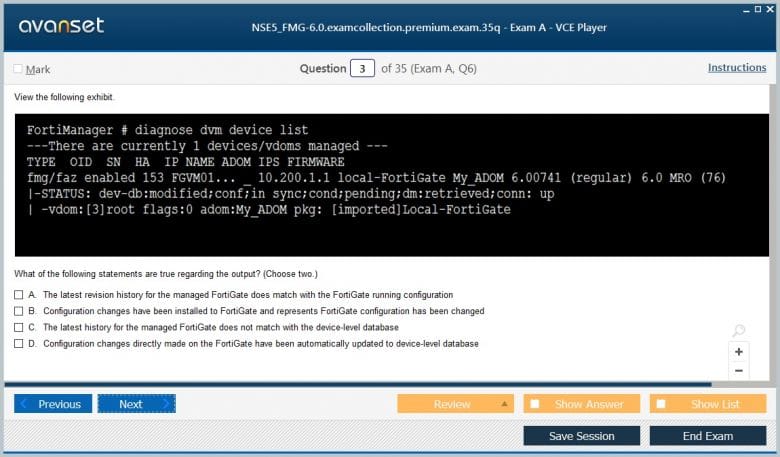
Task: Enable the Show Answer checkbox
Action: point(535,404)
